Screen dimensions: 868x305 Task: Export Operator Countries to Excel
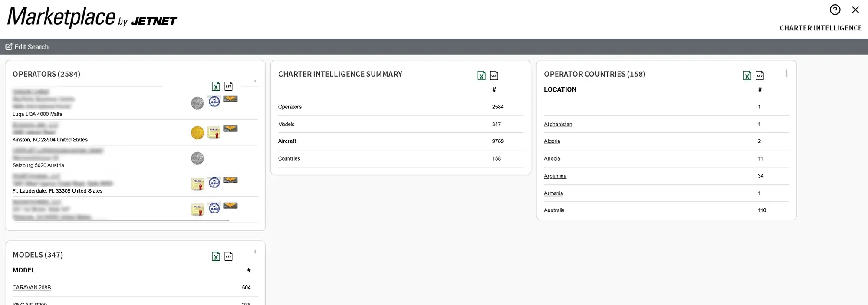pyautogui.click(x=747, y=76)
